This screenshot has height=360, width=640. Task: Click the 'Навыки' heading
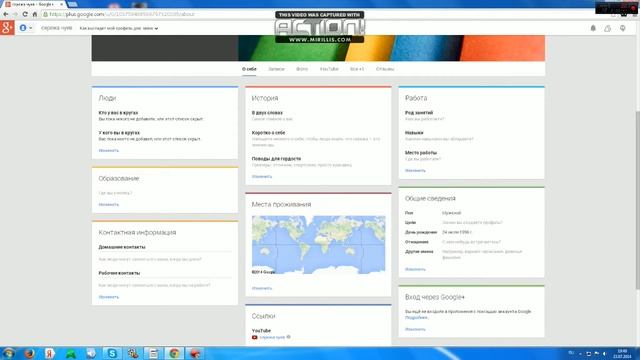click(414, 133)
